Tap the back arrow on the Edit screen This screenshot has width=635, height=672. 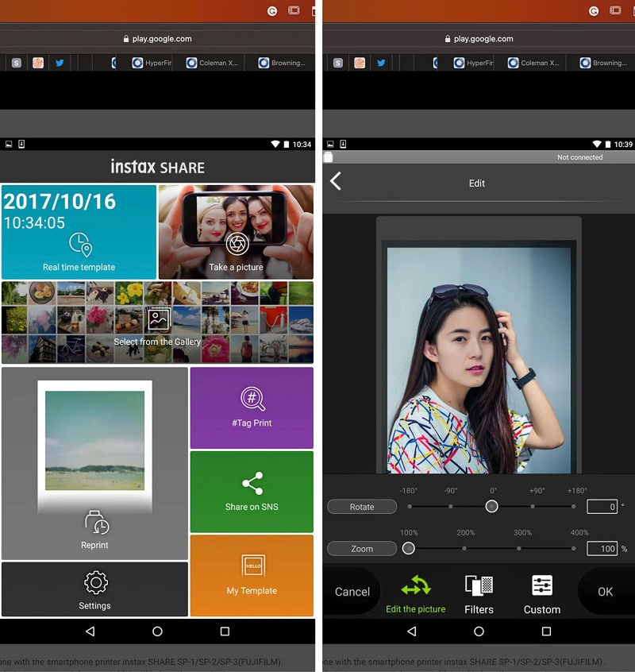click(x=335, y=180)
